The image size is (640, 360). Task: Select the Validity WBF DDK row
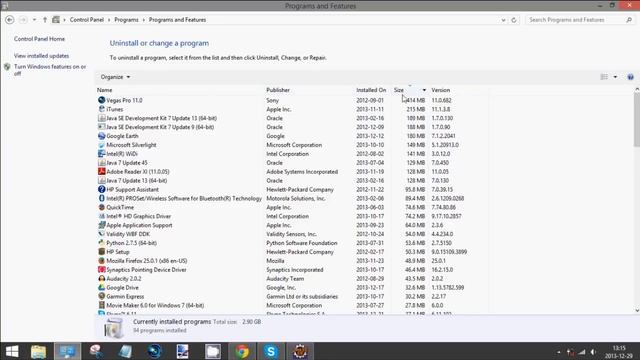293,234
